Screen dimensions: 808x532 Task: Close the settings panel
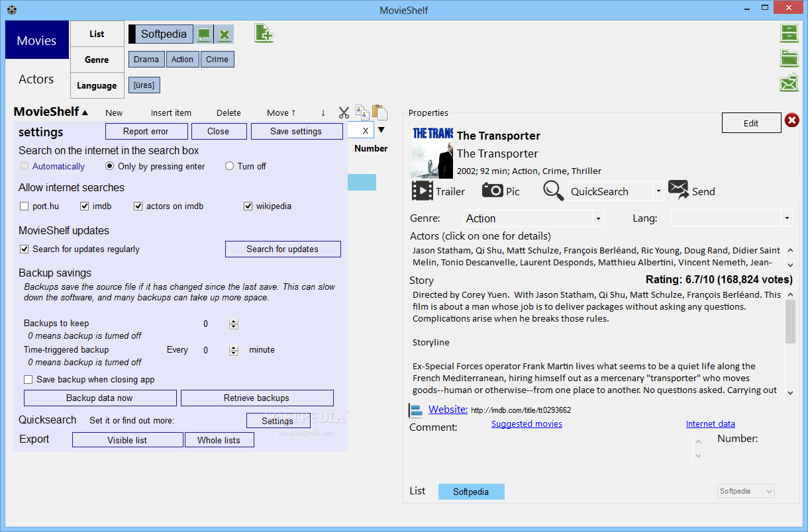(218, 131)
